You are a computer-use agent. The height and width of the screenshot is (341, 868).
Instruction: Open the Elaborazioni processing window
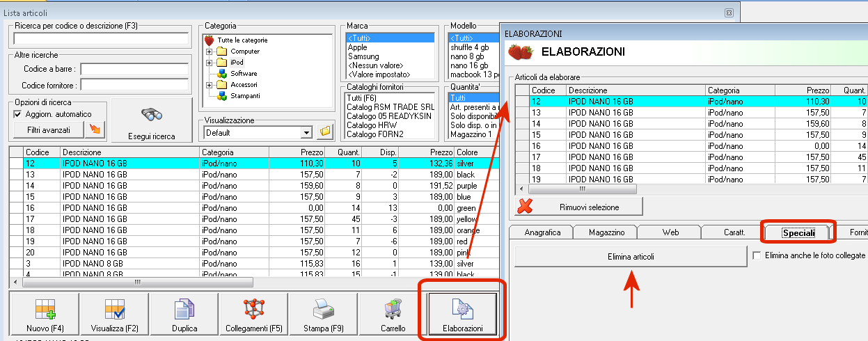point(462,315)
